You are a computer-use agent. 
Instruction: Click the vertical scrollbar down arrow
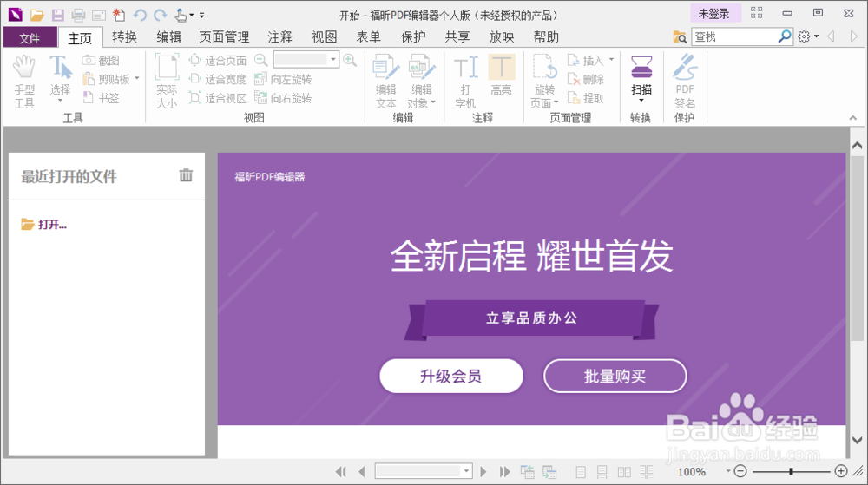coord(857,441)
